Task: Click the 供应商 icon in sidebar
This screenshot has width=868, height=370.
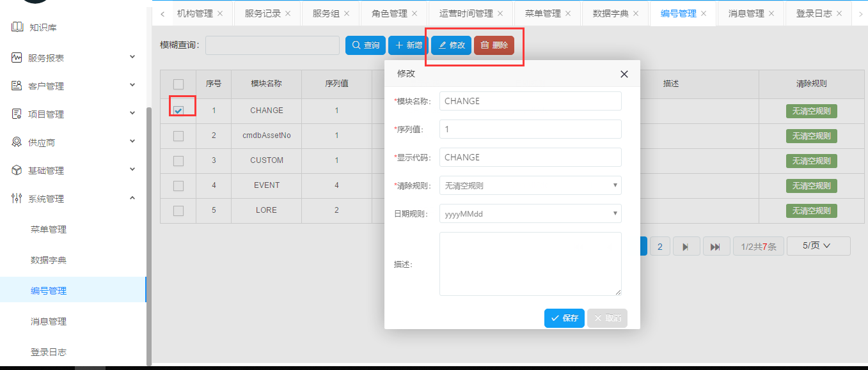Action: 17,142
